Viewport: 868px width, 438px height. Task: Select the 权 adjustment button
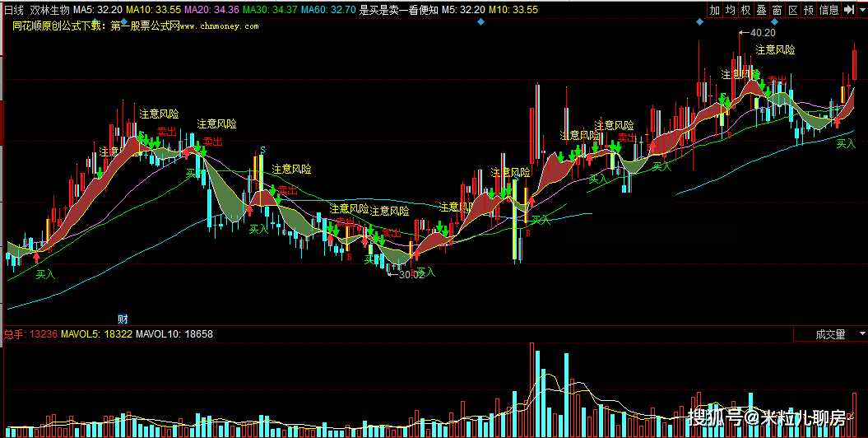746,9
